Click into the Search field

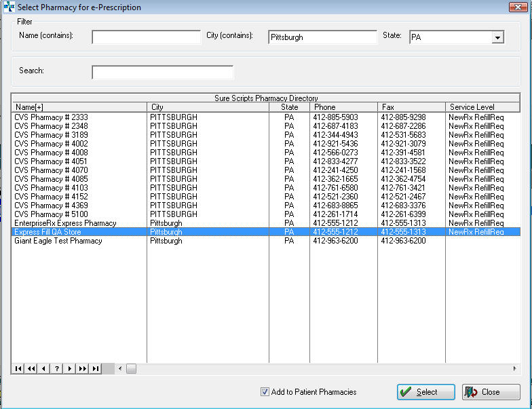click(x=163, y=72)
